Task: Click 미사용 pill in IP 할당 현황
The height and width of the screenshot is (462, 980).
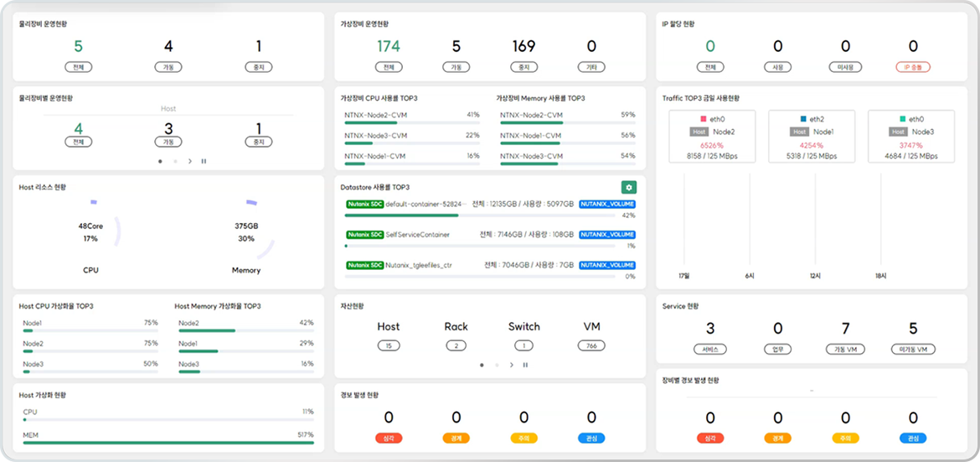Action: tap(845, 67)
